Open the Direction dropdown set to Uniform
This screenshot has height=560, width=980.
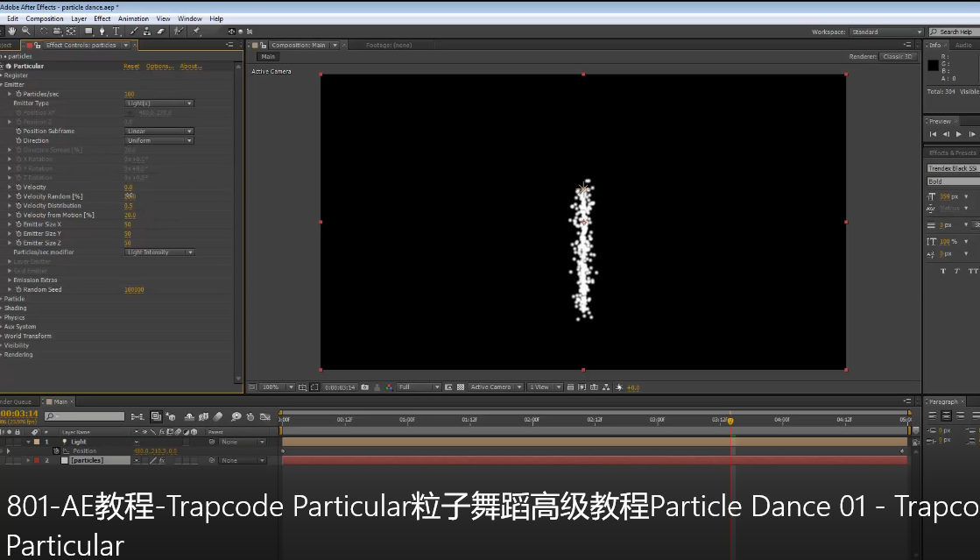(x=159, y=141)
